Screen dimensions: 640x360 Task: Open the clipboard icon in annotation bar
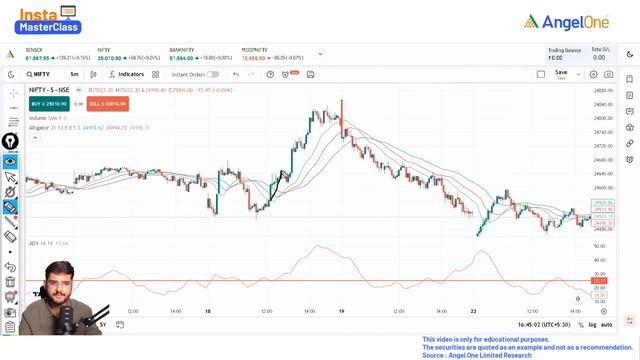(x=10, y=327)
